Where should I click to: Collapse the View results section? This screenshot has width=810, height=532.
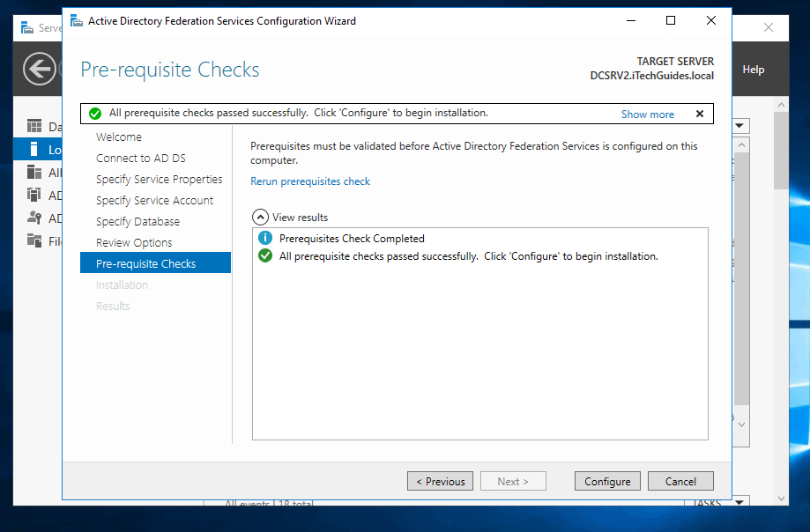pyautogui.click(x=261, y=216)
